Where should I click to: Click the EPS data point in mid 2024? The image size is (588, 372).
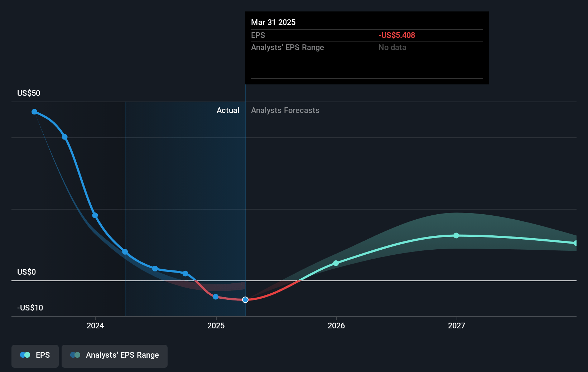(x=155, y=269)
